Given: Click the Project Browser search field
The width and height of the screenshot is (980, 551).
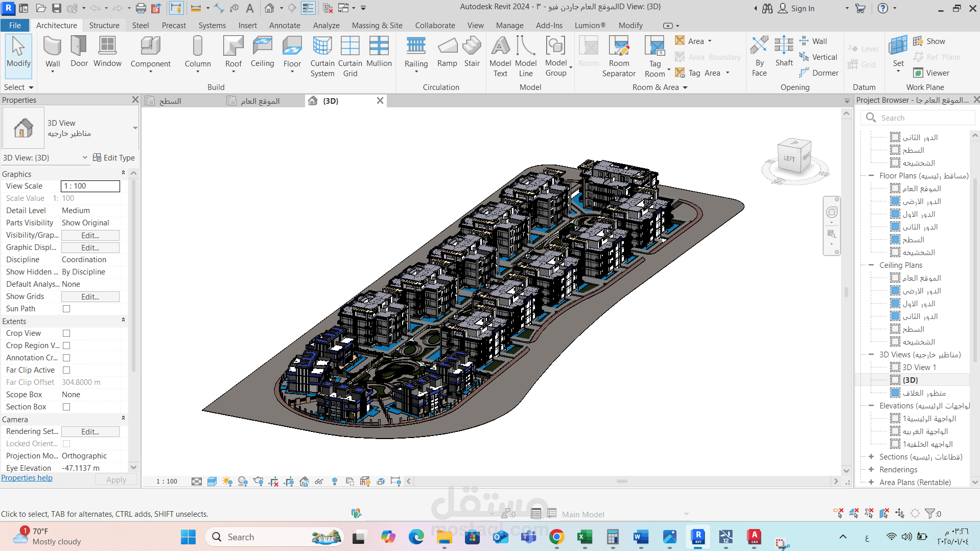Looking at the screenshot, I should [x=918, y=118].
